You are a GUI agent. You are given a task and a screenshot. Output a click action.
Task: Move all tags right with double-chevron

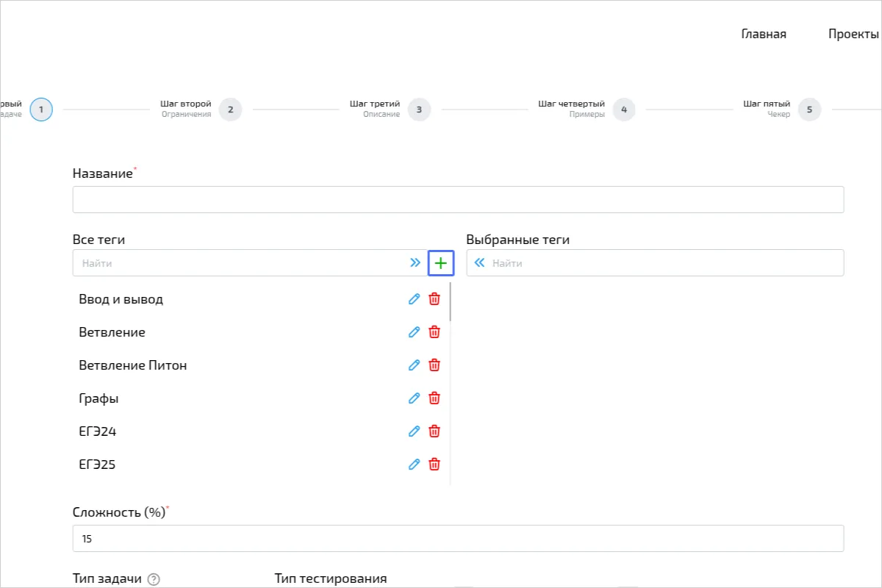[x=415, y=263]
